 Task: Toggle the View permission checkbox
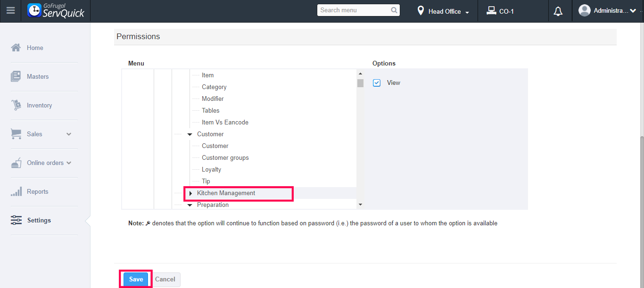click(377, 83)
